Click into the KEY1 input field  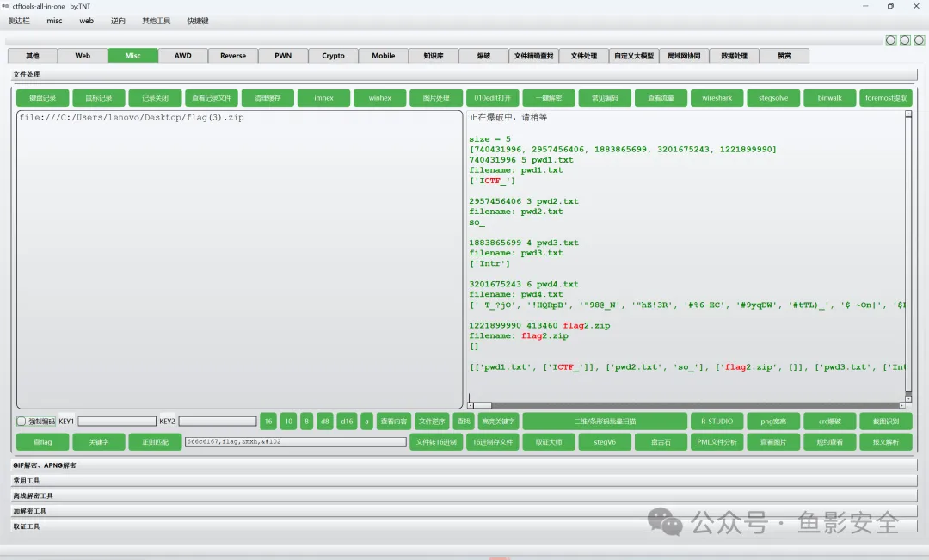[x=117, y=422]
